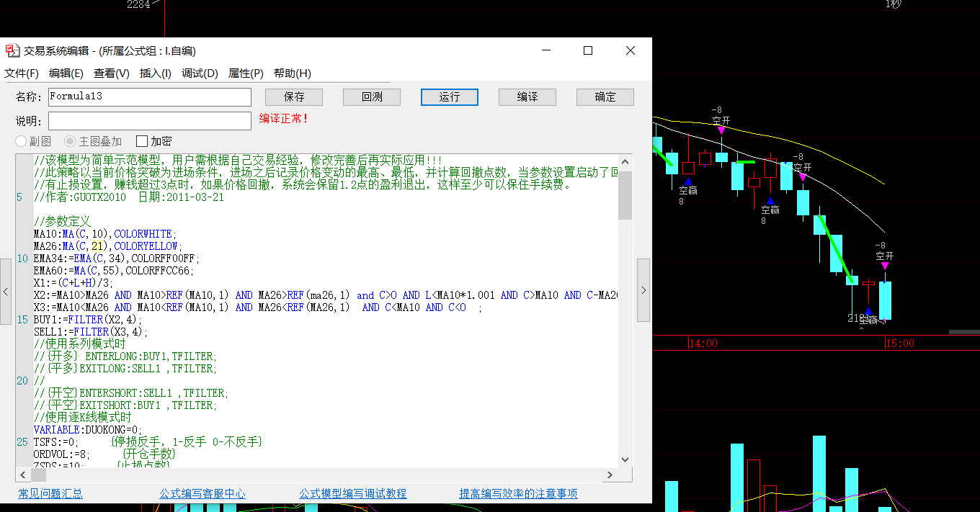Select the 副图 radio button
This screenshot has height=512, width=980.
click(x=21, y=140)
